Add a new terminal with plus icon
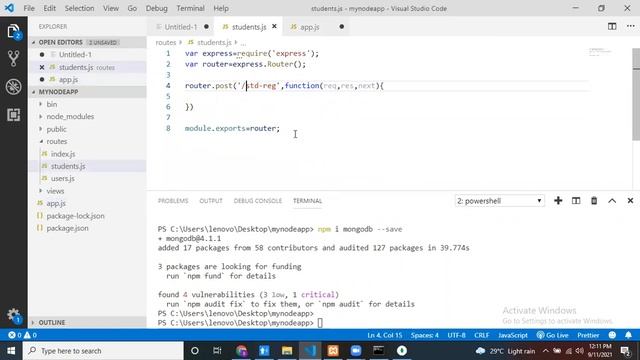This screenshot has width=640, height=360. (x=558, y=200)
